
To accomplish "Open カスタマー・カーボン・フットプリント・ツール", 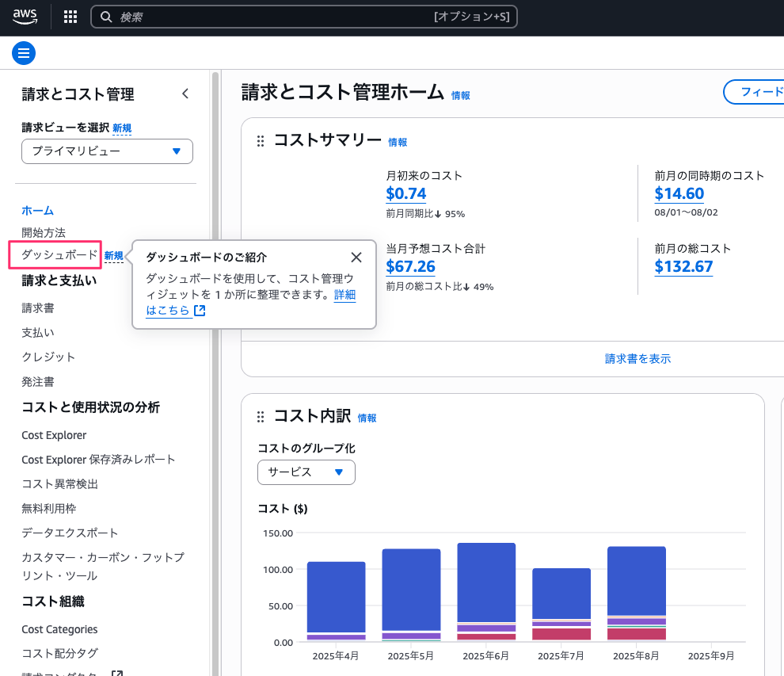I will click(x=103, y=567).
